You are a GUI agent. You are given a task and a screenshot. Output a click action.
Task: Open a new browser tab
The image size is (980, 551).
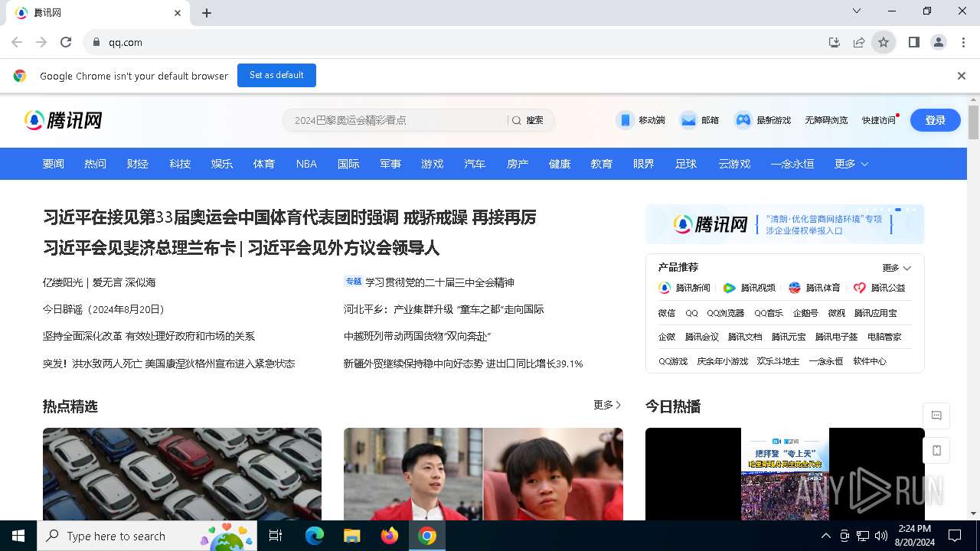207,13
